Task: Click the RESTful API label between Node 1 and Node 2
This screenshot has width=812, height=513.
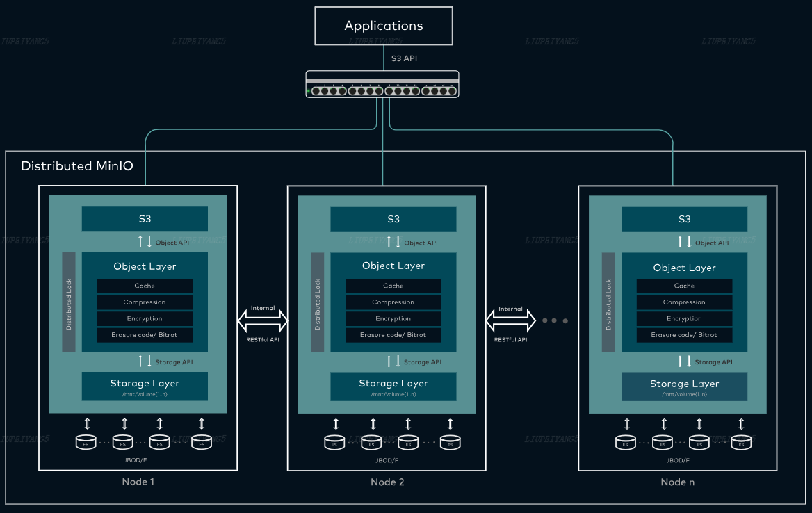Action: (263, 340)
